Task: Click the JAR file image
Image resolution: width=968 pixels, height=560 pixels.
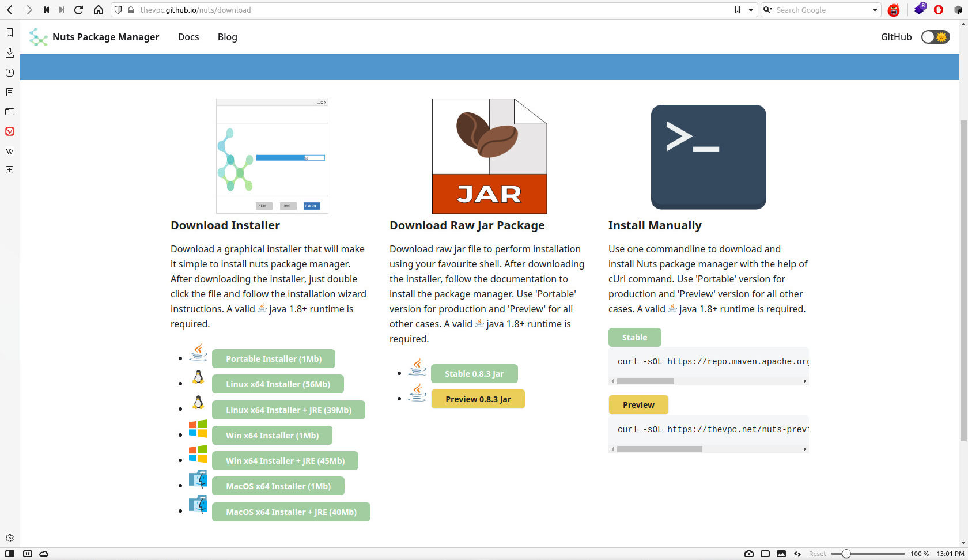Action: point(490,156)
